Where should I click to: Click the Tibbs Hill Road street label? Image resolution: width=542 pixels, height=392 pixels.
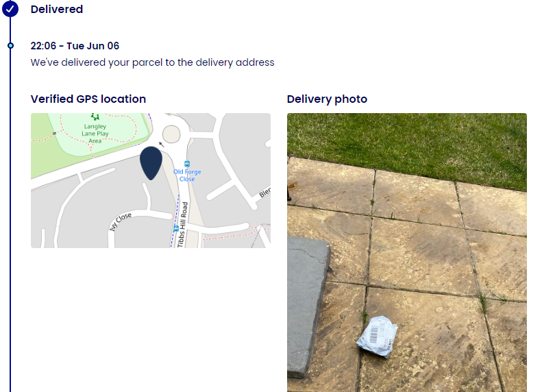click(182, 225)
